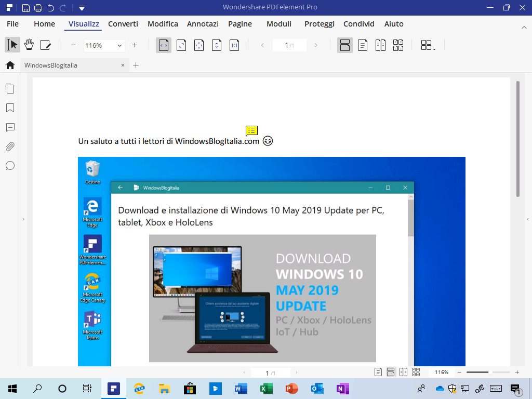Open OneNote from the taskbar

tap(343, 389)
